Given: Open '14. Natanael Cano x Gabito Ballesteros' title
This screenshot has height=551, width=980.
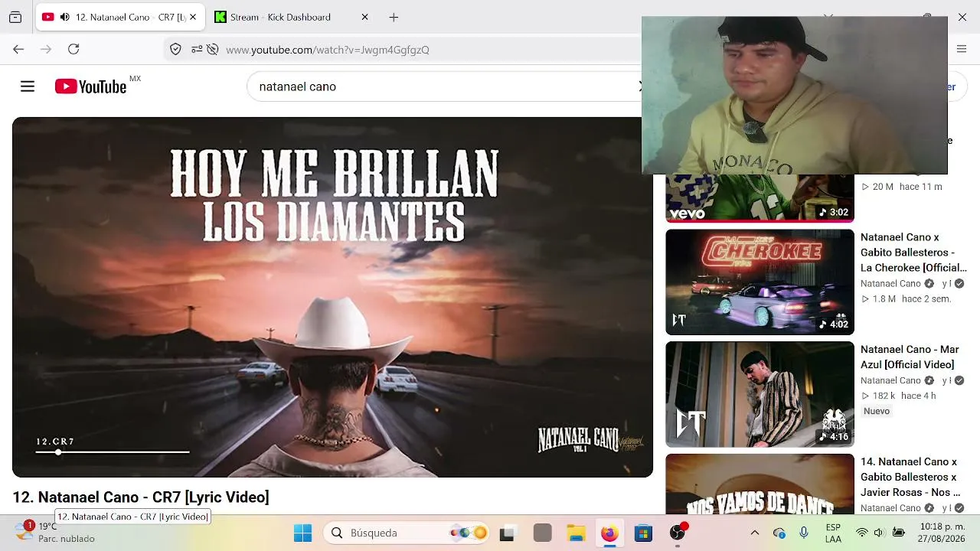Looking at the screenshot, I should click(x=910, y=477).
